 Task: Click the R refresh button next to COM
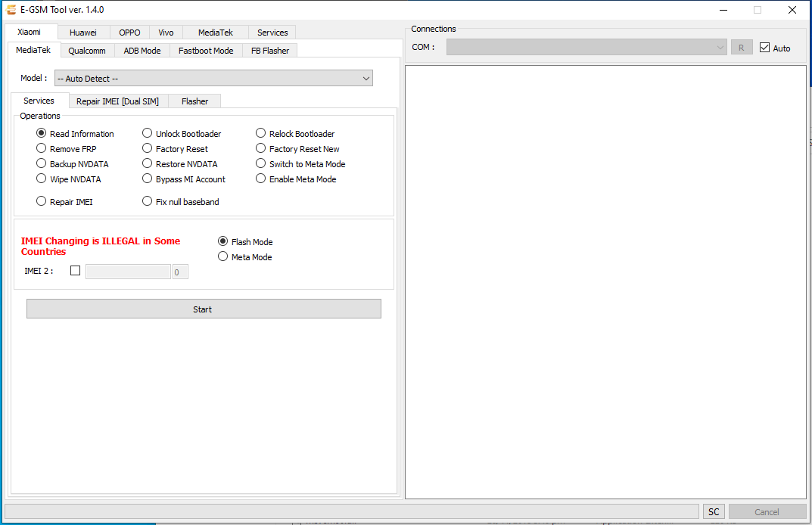(x=742, y=46)
